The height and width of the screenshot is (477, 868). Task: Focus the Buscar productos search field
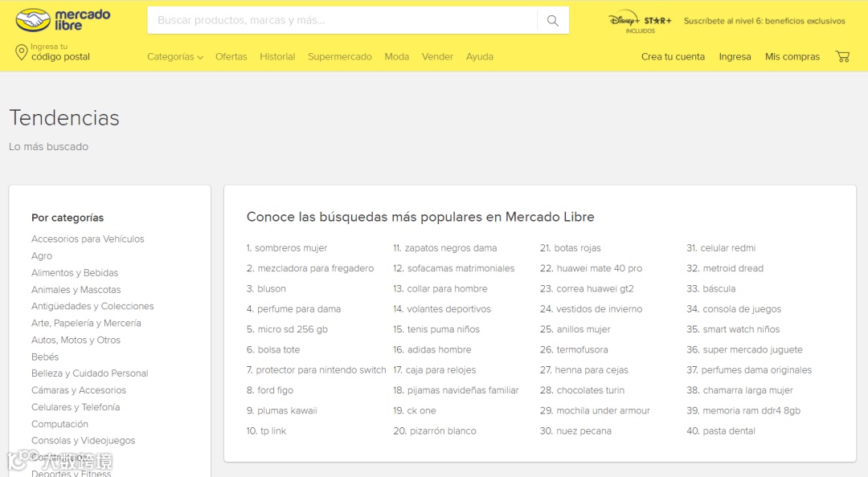342,20
